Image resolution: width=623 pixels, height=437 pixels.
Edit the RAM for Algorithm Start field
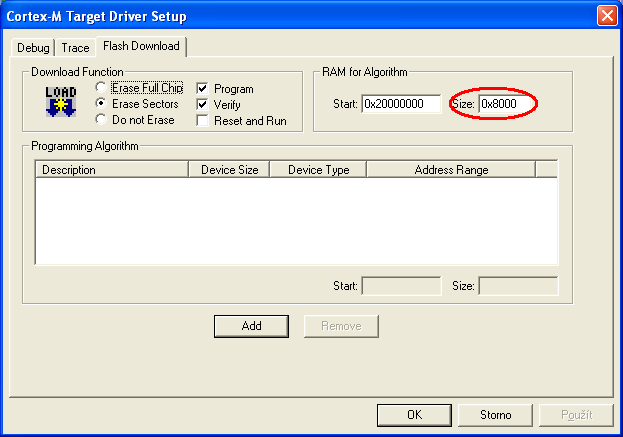(x=401, y=104)
